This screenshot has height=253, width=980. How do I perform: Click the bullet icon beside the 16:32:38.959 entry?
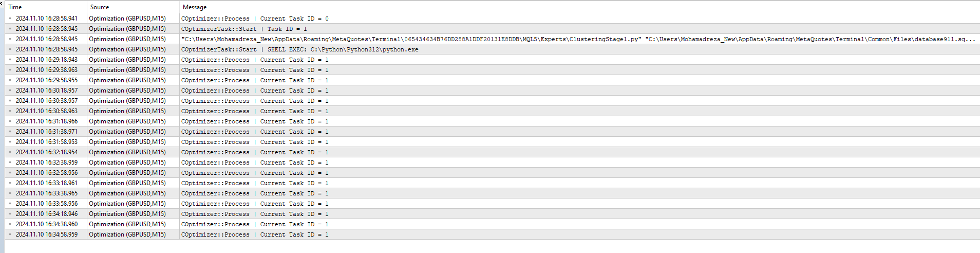(10, 162)
